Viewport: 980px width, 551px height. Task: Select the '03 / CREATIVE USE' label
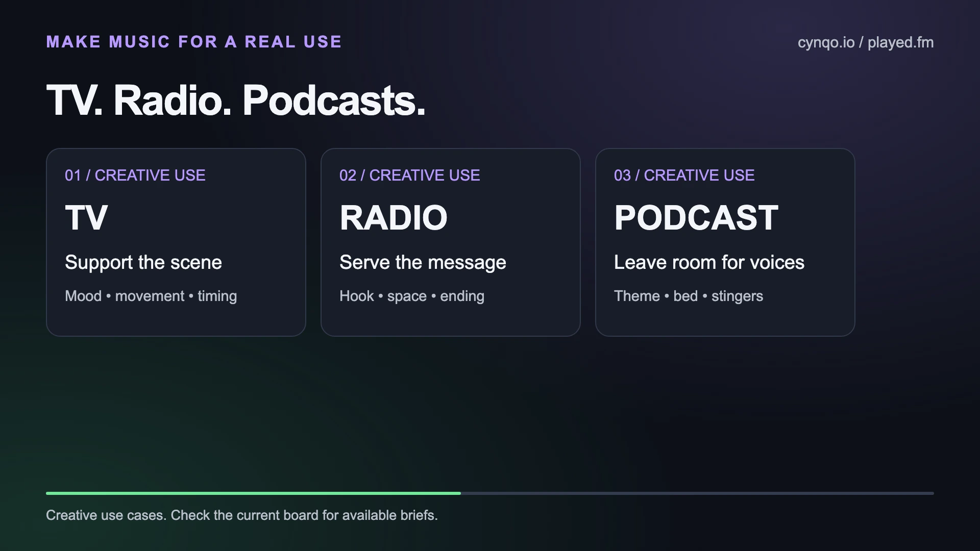coord(684,176)
